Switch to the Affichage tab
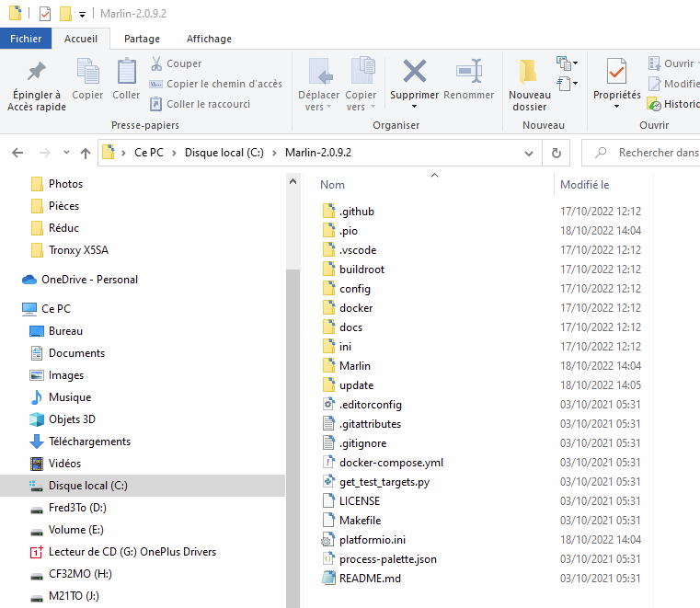 209,39
